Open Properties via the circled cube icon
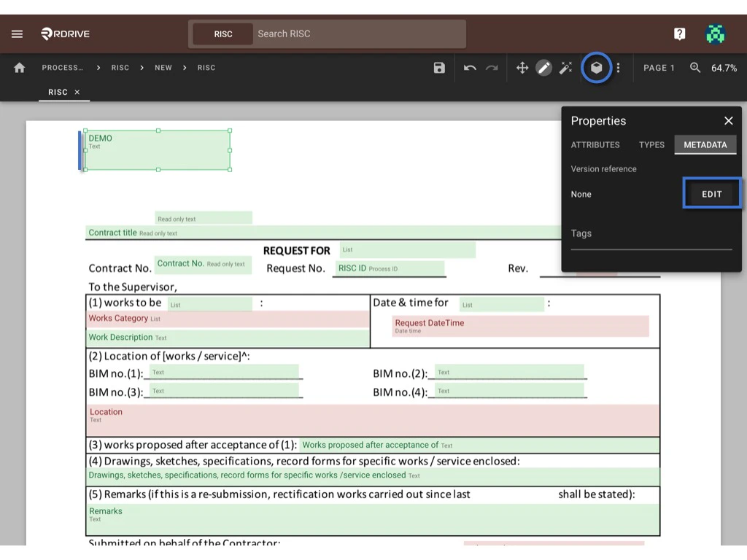The height and width of the screenshot is (560, 747). point(597,67)
